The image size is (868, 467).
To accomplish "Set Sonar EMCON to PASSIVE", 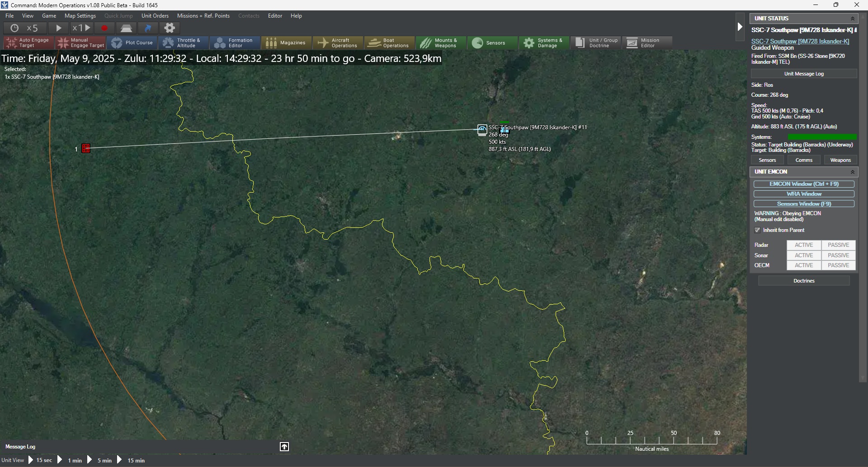I will pos(839,255).
